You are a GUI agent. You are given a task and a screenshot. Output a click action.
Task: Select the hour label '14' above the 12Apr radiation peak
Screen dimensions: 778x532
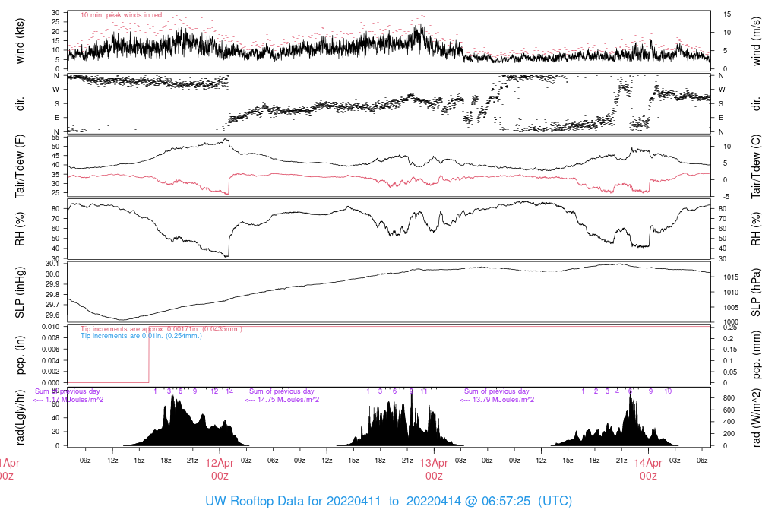click(229, 391)
